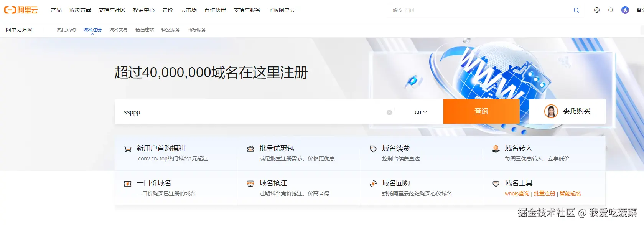This screenshot has height=225, width=644.
Task: Switch to the 备案服务 tab
Action: (171, 30)
